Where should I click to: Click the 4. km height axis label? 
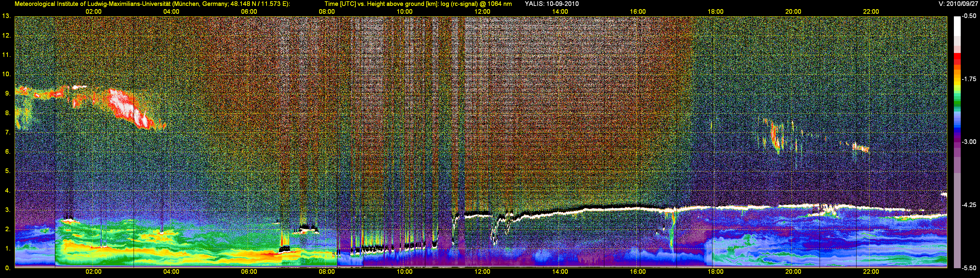pyautogui.click(x=8, y=190)
